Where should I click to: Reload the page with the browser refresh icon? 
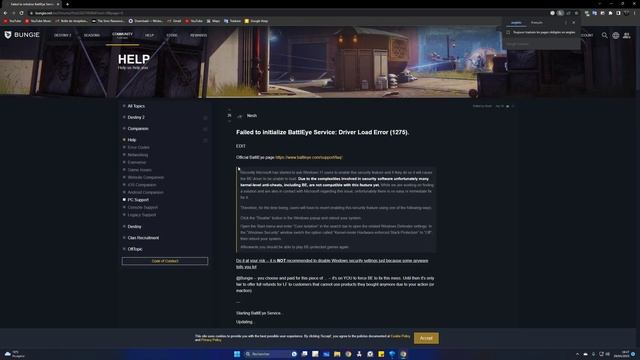tap(21, 13)
